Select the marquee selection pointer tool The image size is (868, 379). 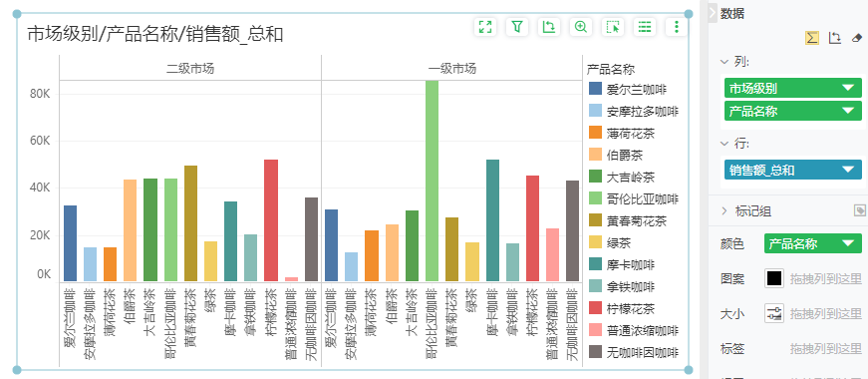point(612,27)
